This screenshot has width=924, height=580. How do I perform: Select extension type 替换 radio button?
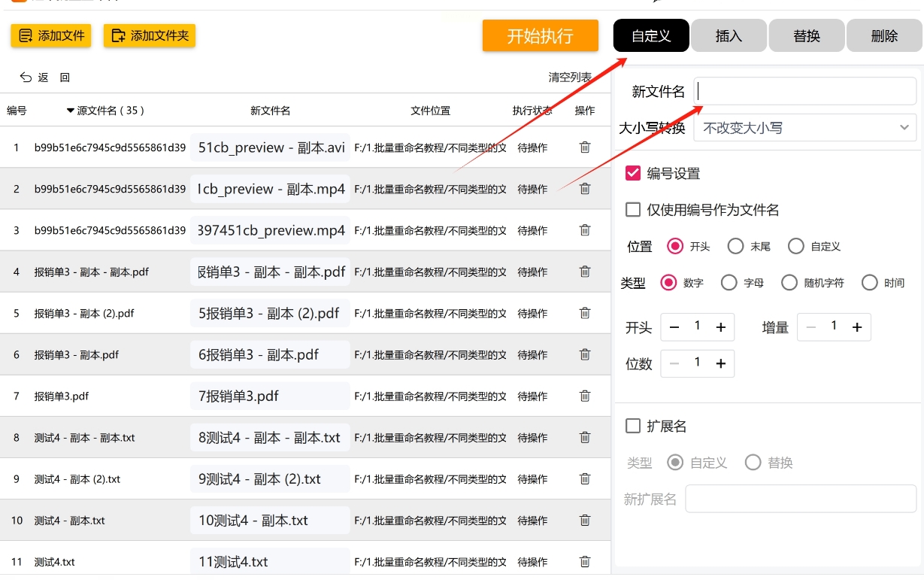click(753, 463)
